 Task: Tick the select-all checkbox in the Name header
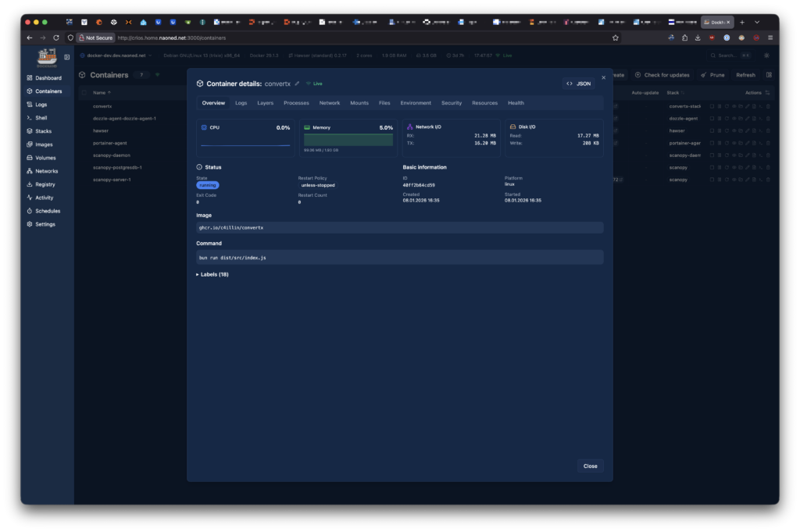pos(84,92)
